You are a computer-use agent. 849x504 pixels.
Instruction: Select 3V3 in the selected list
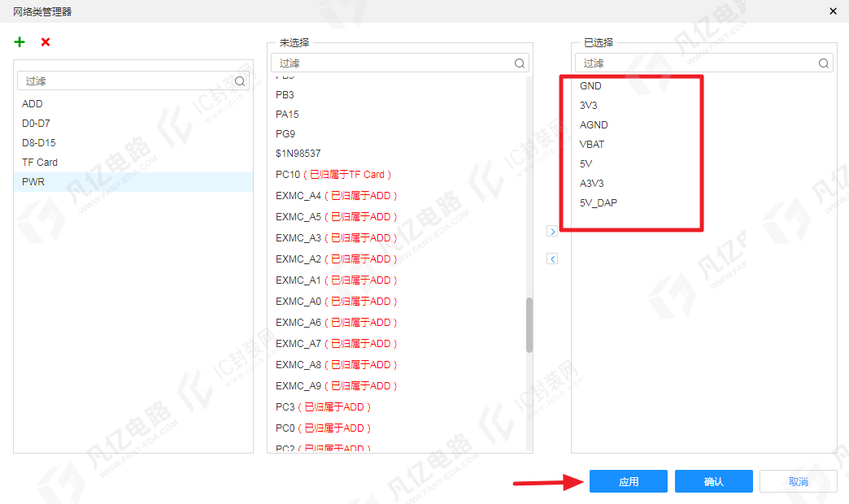588,106
